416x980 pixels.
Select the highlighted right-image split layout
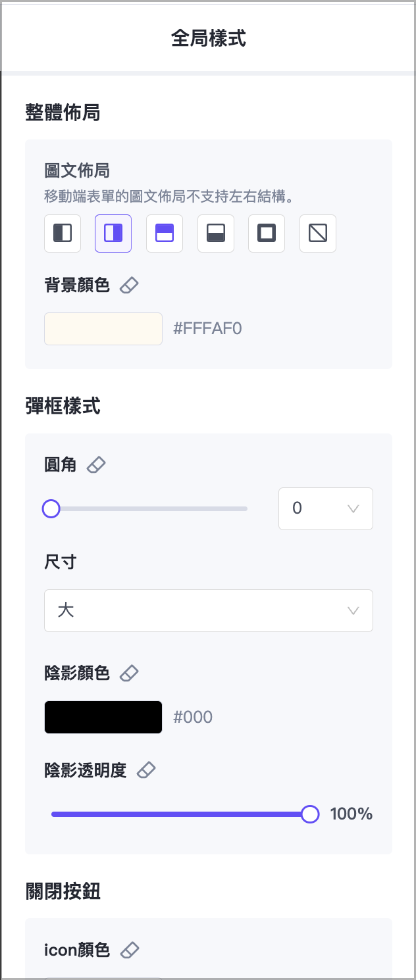coord(113,233)
